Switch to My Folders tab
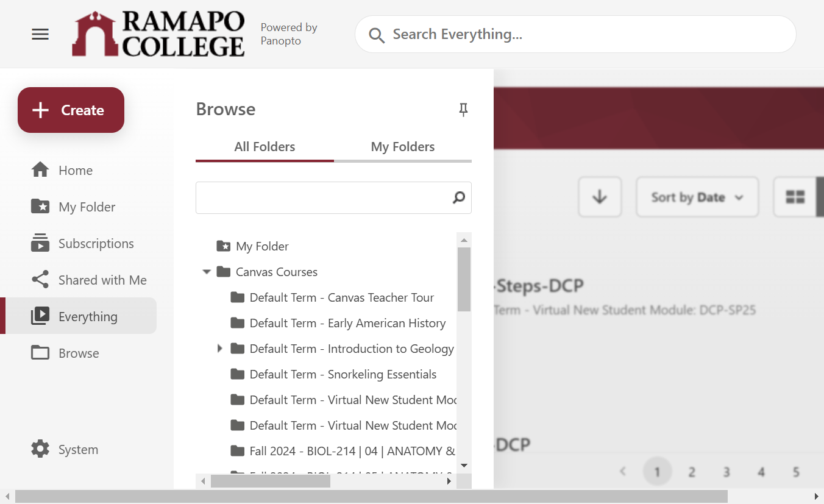 tap(403, 147)
